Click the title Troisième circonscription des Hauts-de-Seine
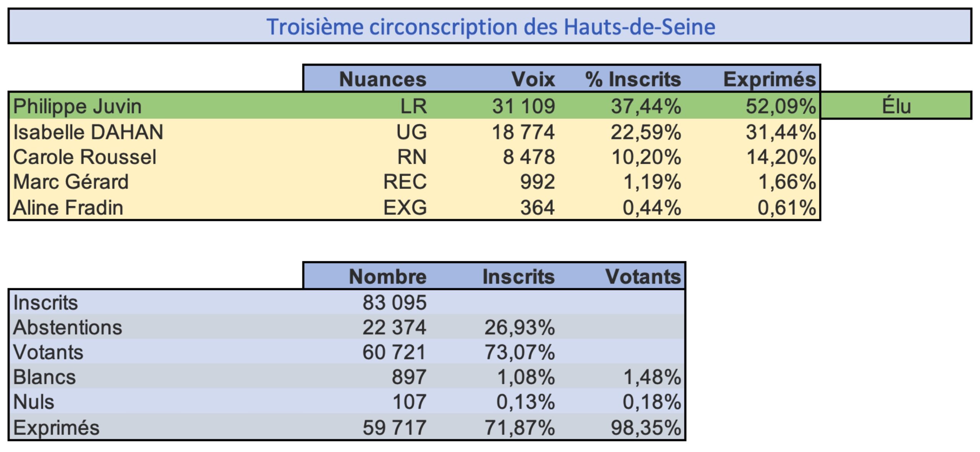This screenshot has height=452, width=980. point(491,27)
